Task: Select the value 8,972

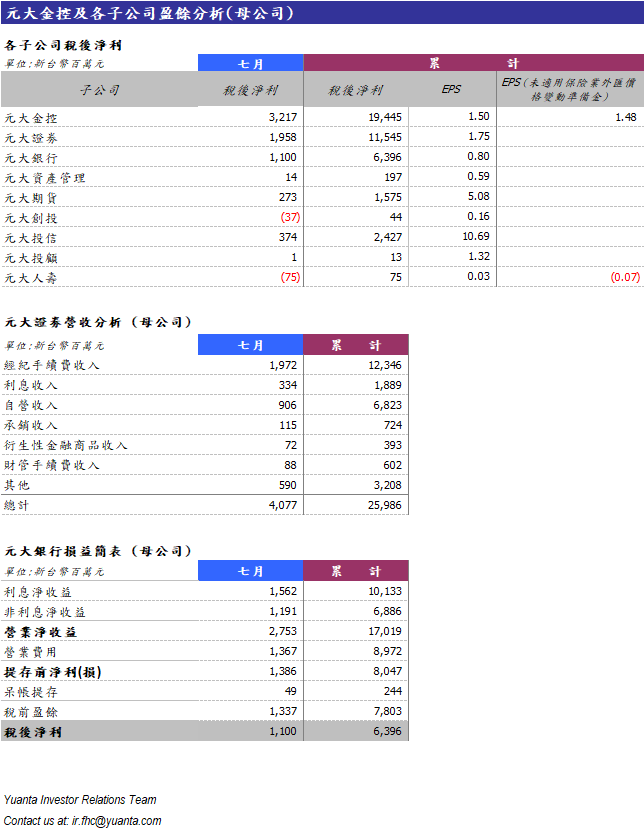Action: click(x=387, y=651)
